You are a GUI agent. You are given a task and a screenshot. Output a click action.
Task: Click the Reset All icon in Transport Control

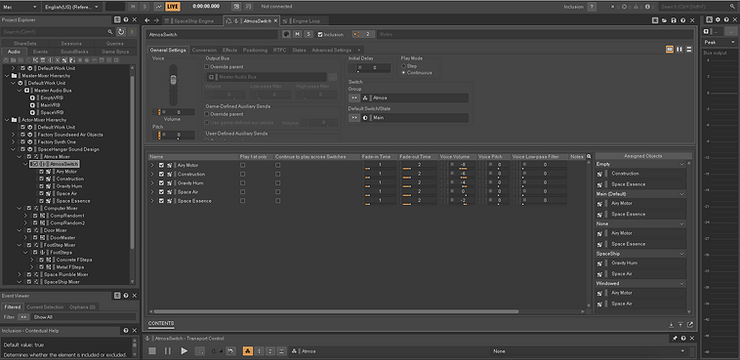pyautogui.click(x=230, y=351)
